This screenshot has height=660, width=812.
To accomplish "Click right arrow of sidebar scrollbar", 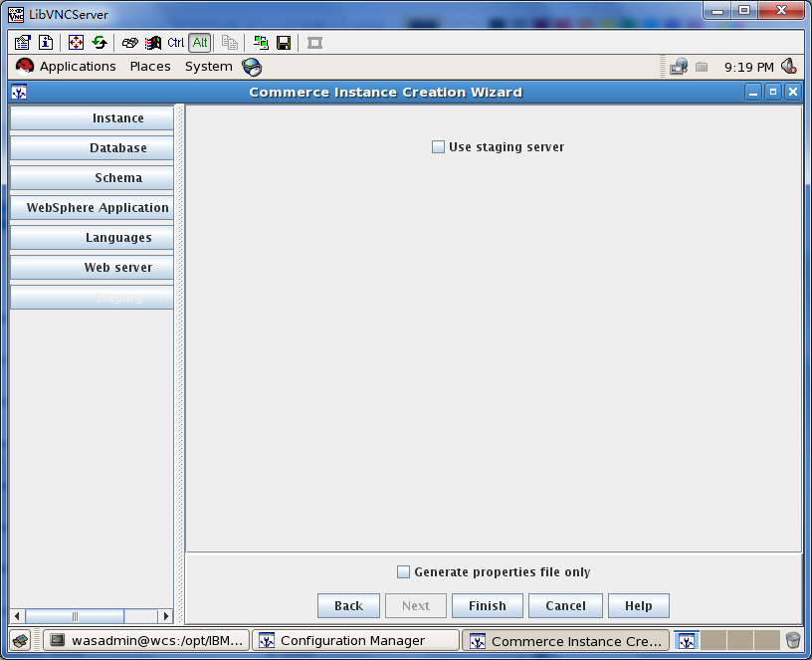I will [x=166, y=616].
